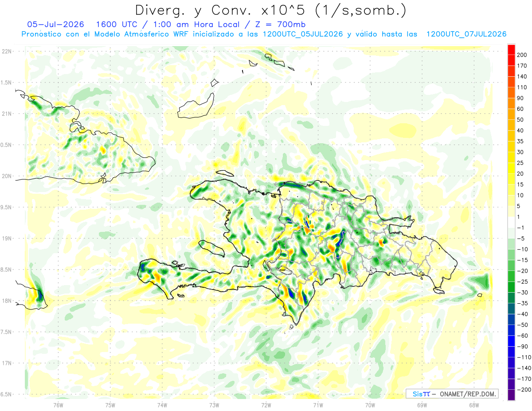Click the '8.5N' axis label

[x=7, y=270]
